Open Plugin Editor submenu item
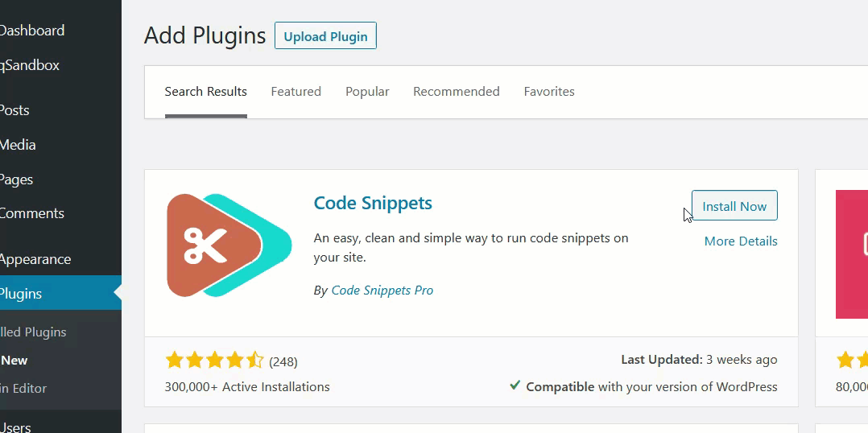 click(x=23, y=388)
